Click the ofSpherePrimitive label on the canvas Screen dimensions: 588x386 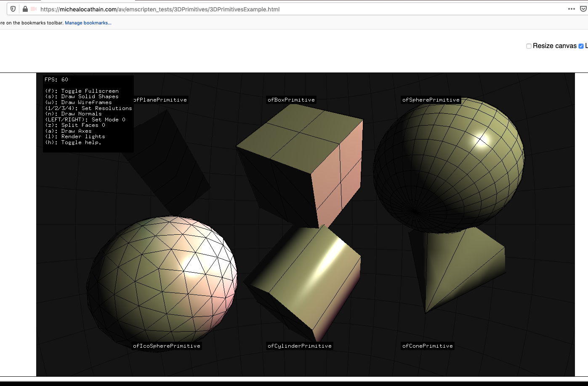431,100
